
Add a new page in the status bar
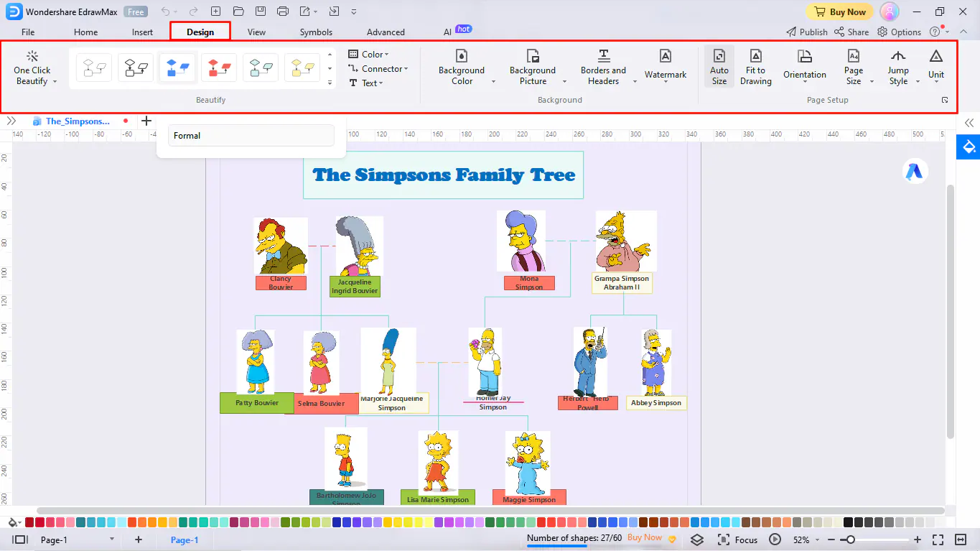(x=139, y=540)
